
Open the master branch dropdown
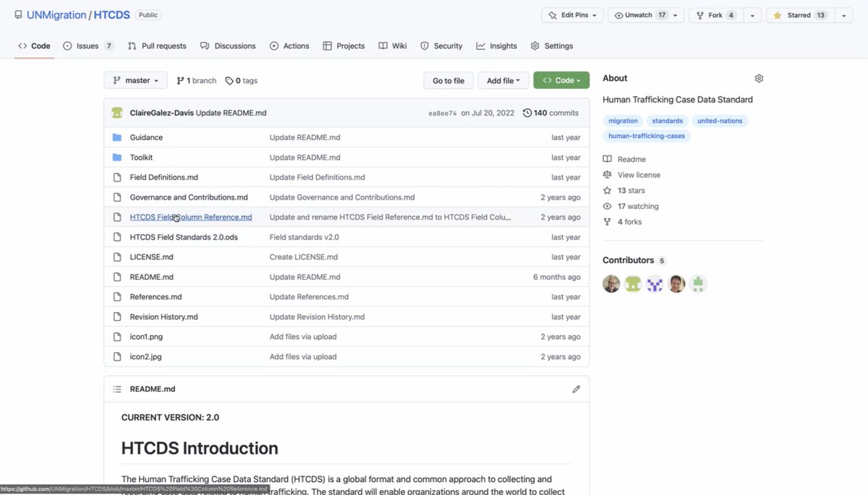[x=135, y=80]
